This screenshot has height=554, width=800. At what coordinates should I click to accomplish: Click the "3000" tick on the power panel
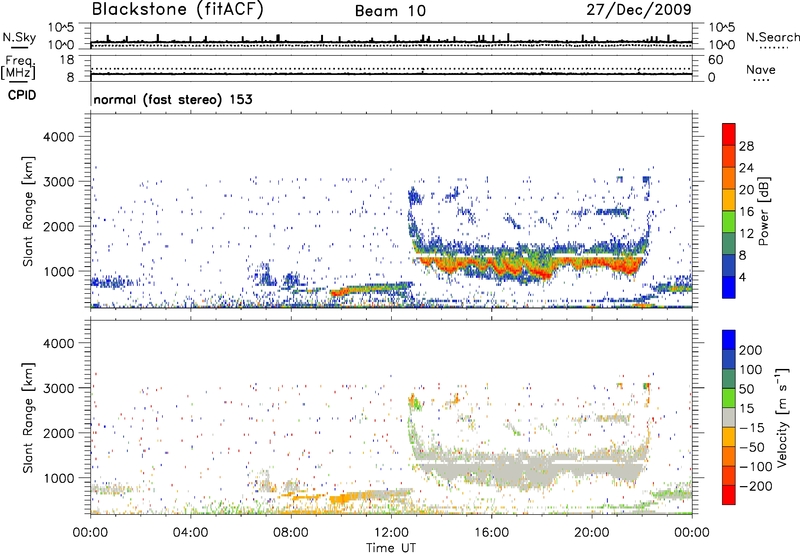pos(59,182)
